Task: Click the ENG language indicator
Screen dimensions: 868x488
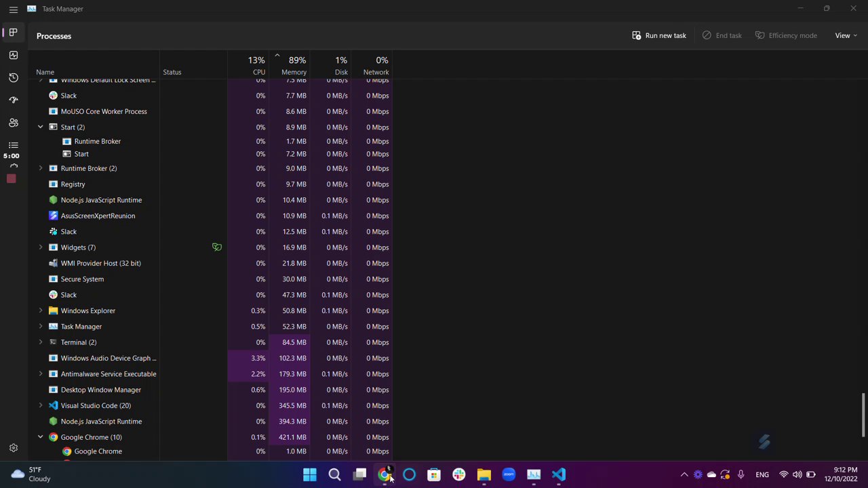Action: point(762,474)
